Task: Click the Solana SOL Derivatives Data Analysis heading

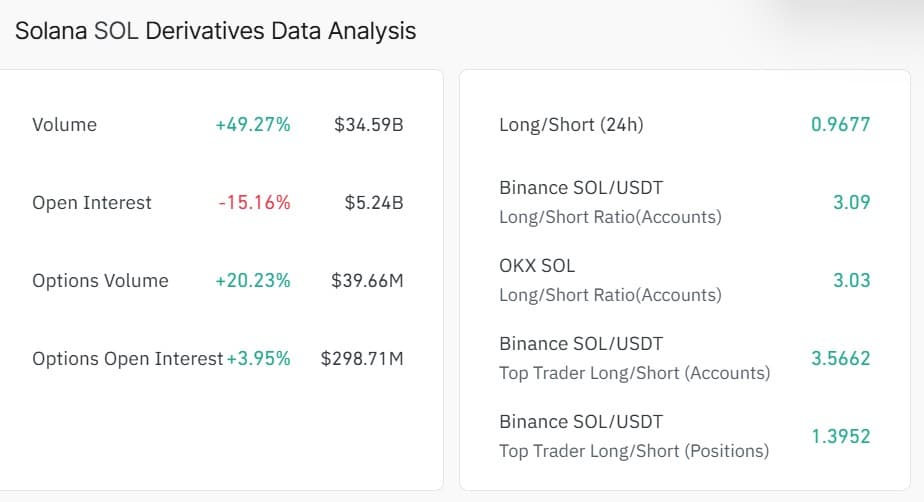Action: [215, 31]
